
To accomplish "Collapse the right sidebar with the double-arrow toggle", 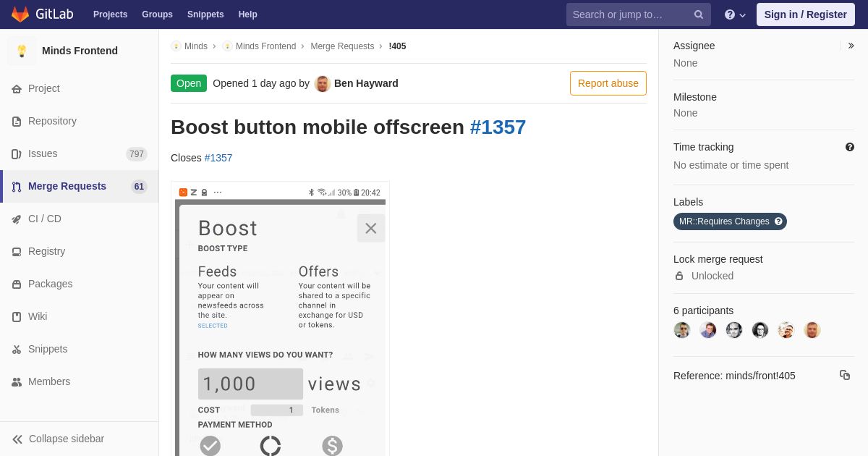I will [851, 46].
